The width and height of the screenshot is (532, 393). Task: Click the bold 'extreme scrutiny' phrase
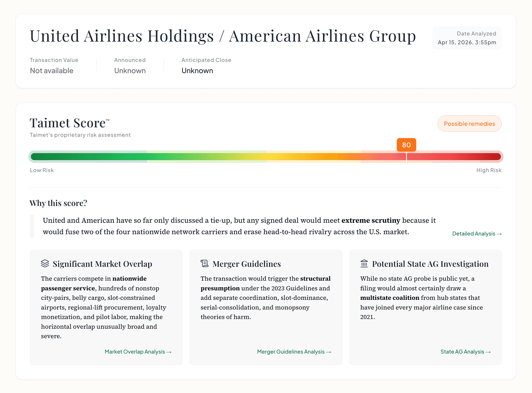pos(371,220)
